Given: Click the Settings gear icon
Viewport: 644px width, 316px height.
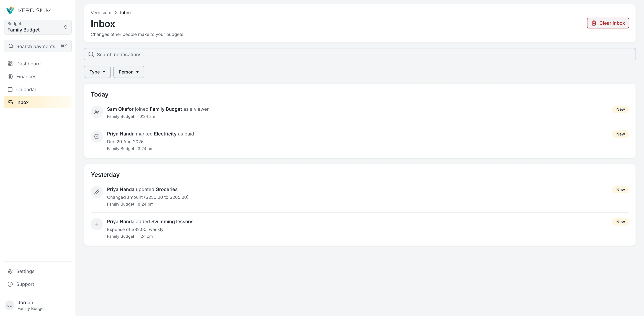Looking at the screenshot, I should (x=10, y=271).
